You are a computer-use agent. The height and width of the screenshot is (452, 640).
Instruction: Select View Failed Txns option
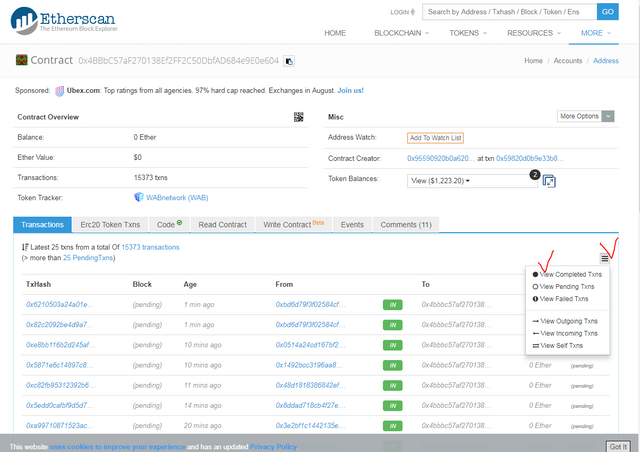(560, 299)
